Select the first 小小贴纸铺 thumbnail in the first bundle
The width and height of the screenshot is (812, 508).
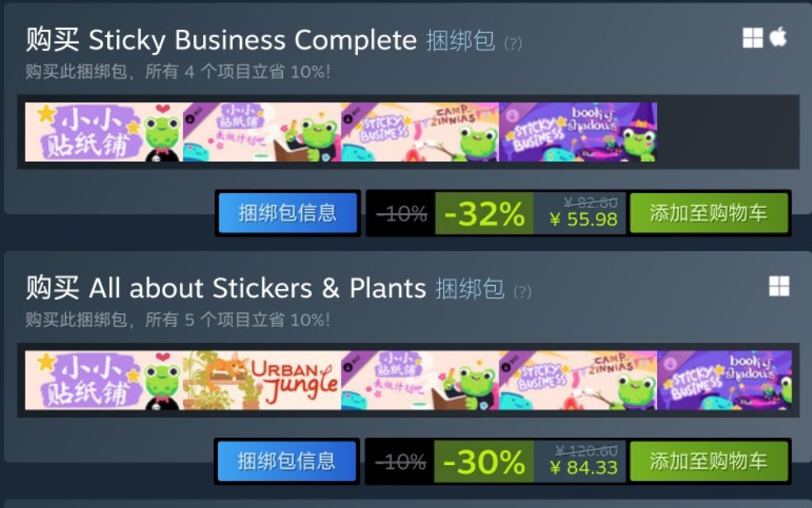click(x=104, y=132)
